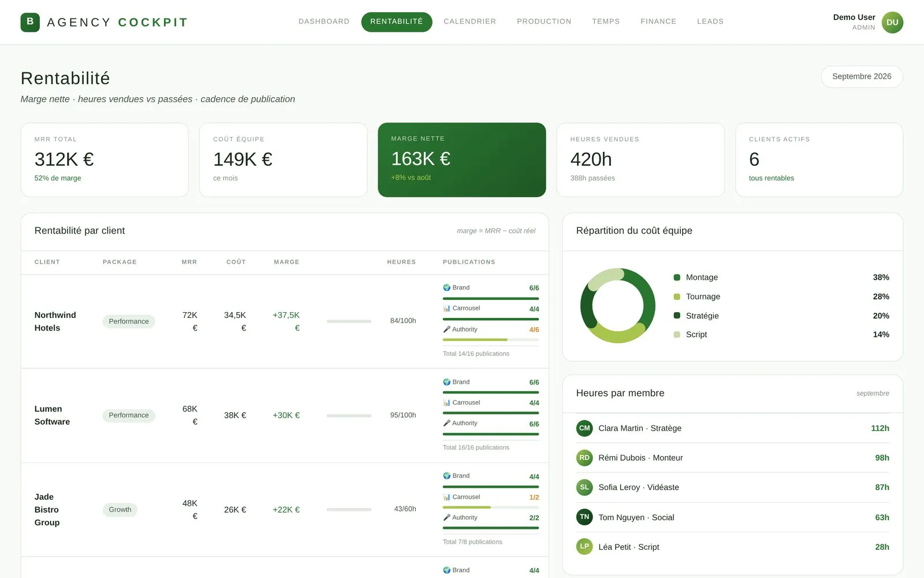Click Clara Martin's CM avatar
Screen dimensions: 924x578
click(584, 428)
